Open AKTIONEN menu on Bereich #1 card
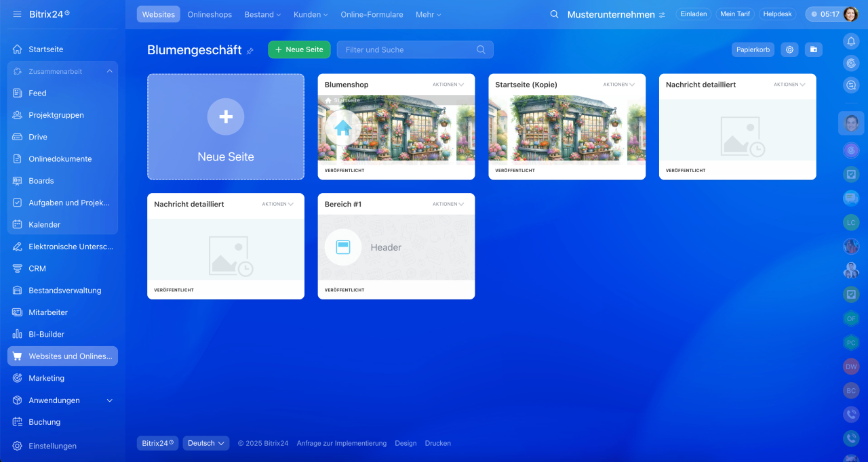The height and width of the screenshot is (462, 868). coord(448,204)
